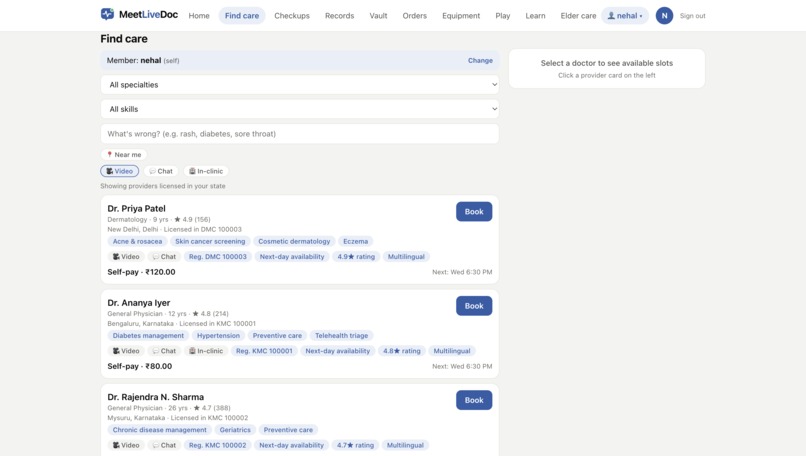The image size is (806, 456).
Task: Open the Checkups tab
Action: click(292, 16)
